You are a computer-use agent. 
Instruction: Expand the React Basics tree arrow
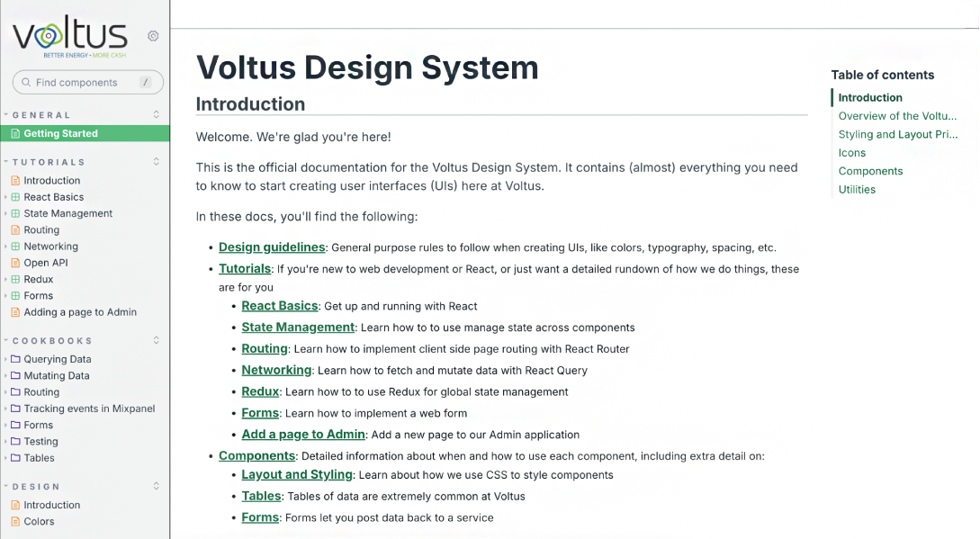[5, 197]
